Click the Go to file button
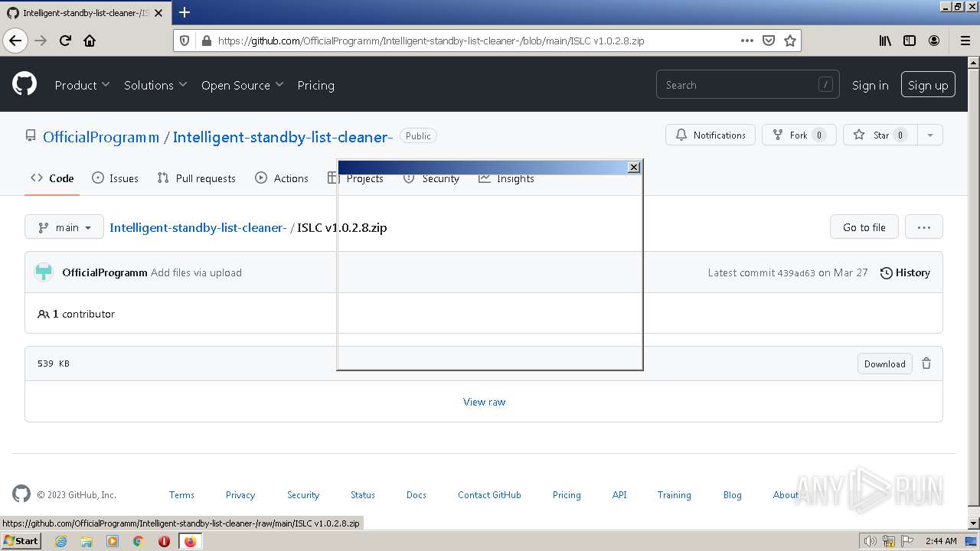This screenshot has height=551, width=980. click(x=864, y=227)
